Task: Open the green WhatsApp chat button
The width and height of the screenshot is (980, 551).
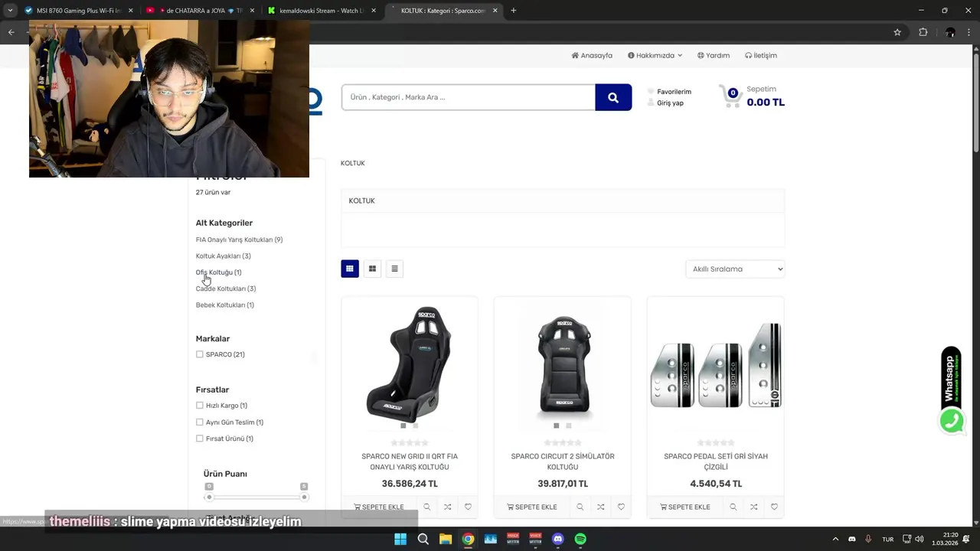Action: point(952,421)
